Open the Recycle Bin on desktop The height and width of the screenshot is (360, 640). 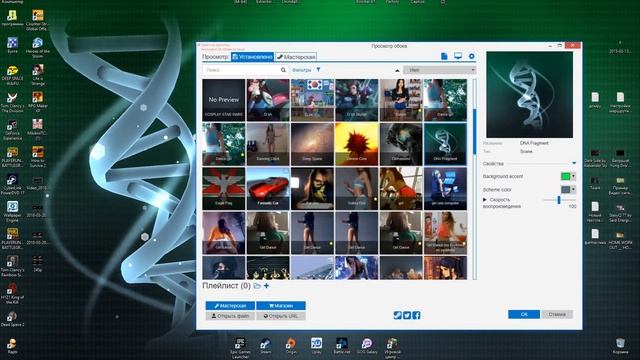(620, 346)
